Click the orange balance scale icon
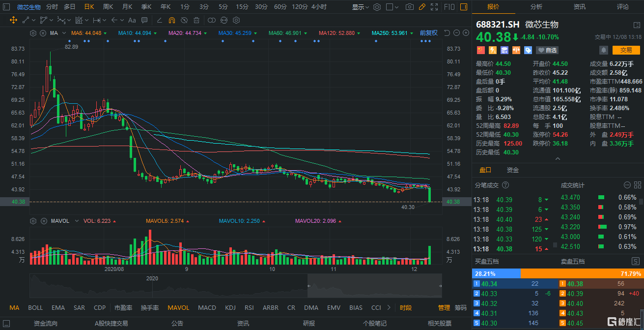 [516, 50]
